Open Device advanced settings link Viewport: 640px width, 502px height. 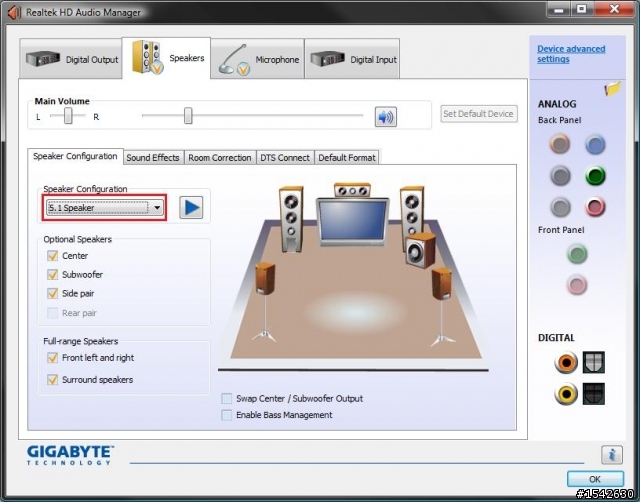pyautogui.click(x=571, y=54)
